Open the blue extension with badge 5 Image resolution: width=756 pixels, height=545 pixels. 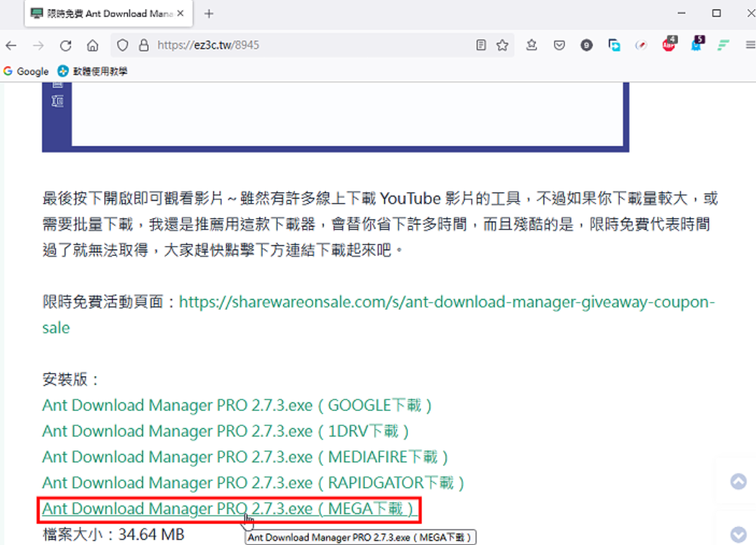coord(697,44)
